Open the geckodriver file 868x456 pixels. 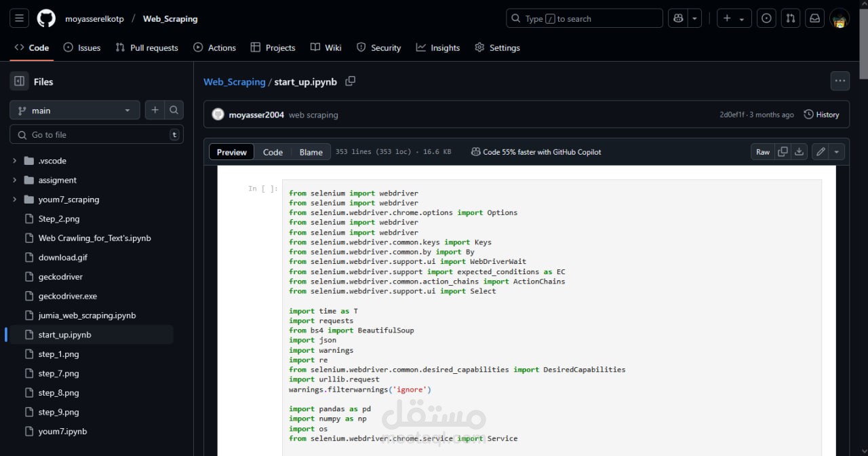tap(60, 277)
